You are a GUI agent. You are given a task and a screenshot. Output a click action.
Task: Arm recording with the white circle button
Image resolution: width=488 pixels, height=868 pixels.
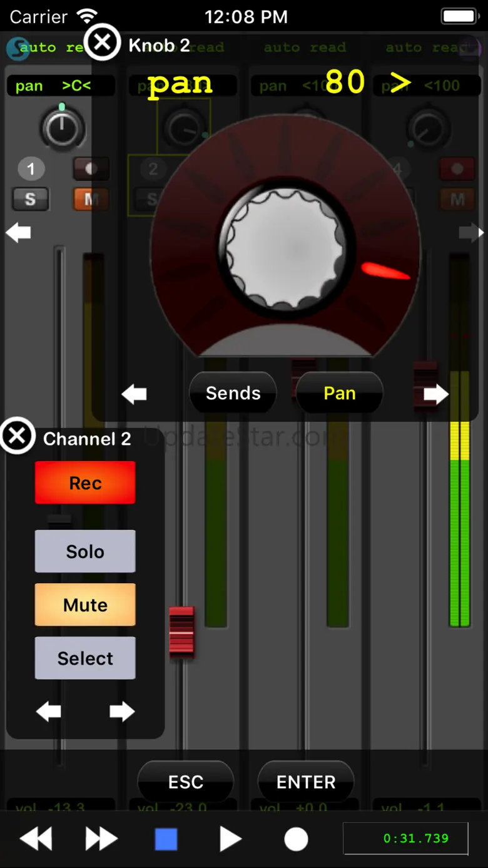coord(296,839)
